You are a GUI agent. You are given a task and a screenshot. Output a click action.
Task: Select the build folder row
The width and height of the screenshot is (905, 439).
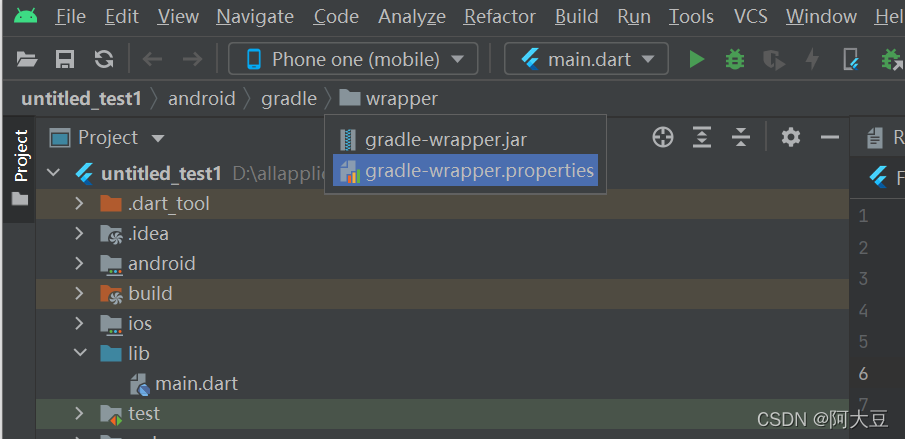(442, 294)
